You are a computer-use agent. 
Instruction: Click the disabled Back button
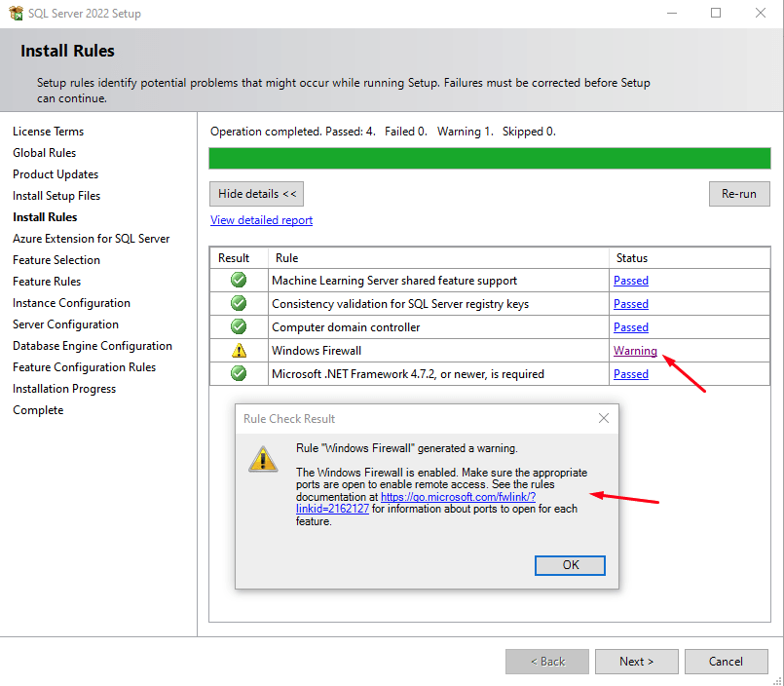click(x=547, y=662)
